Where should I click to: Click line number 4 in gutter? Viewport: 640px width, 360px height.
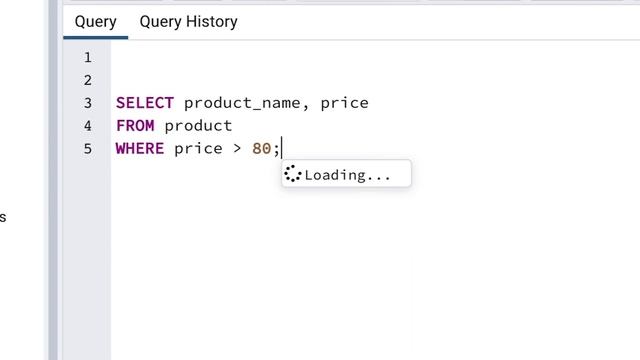click(x=88, y=126)
